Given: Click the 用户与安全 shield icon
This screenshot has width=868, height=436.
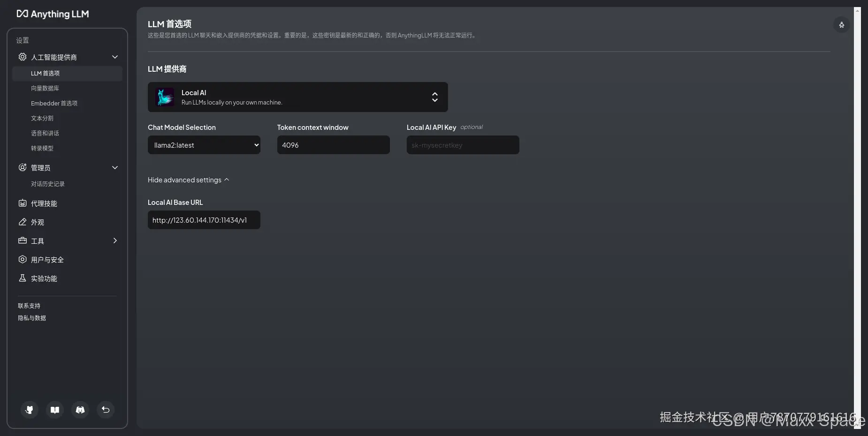Looking at the screenshot, I should pyautogui.click(x=23, y=259).
